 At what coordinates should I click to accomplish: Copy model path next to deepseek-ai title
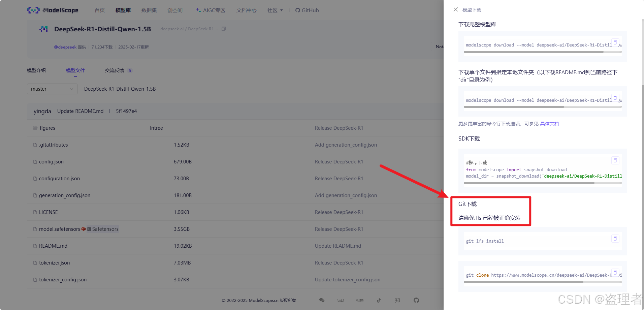(x=224, y=29)
